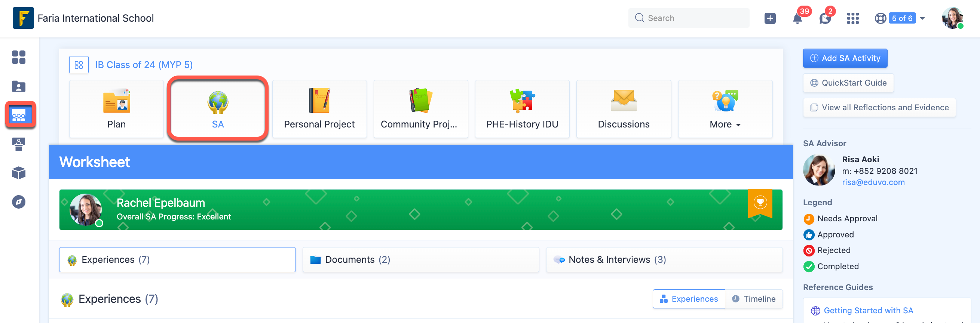Open IB Class of 24 (MYP 5) link
Screen dimensions: 980x323
pos(144,65)
